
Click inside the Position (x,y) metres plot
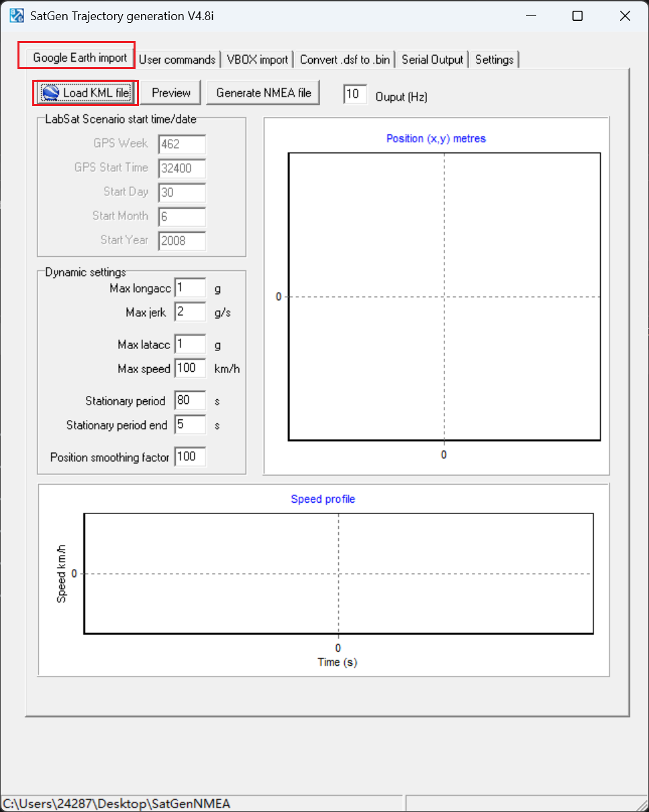[x=444, y=296]
